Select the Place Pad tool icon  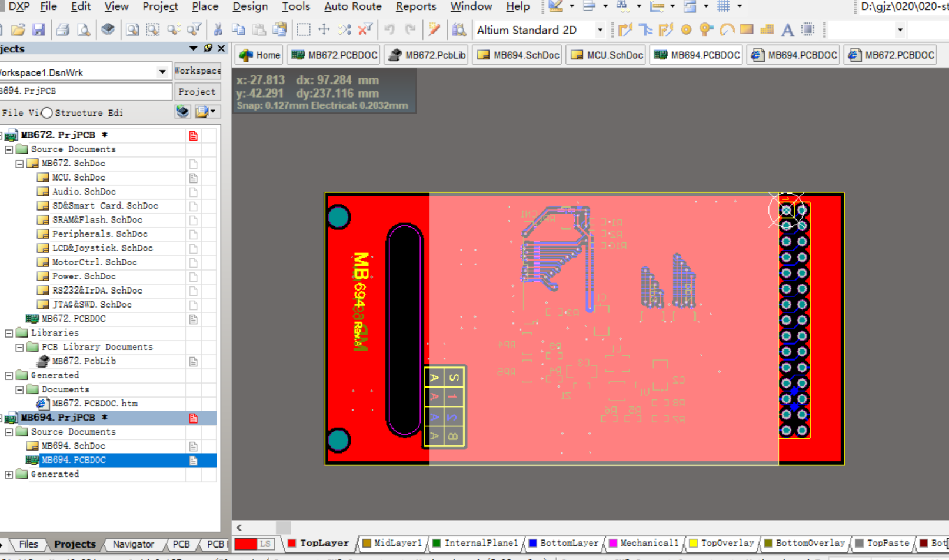(x=686, y=29)
